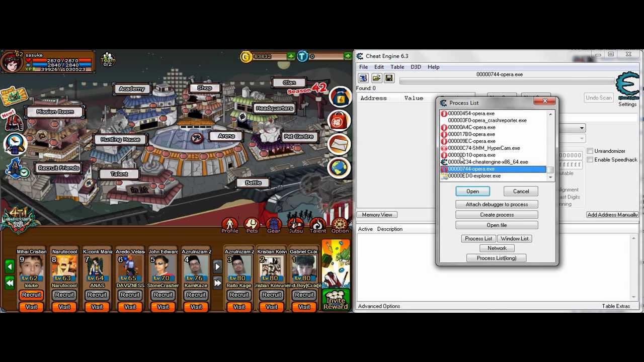Click the globe world icon
The image size is (644, 362).
pos(340,168)
